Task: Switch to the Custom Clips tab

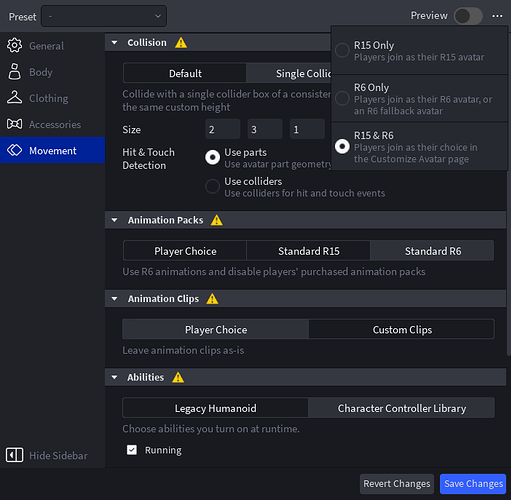Action: [402, 330]
